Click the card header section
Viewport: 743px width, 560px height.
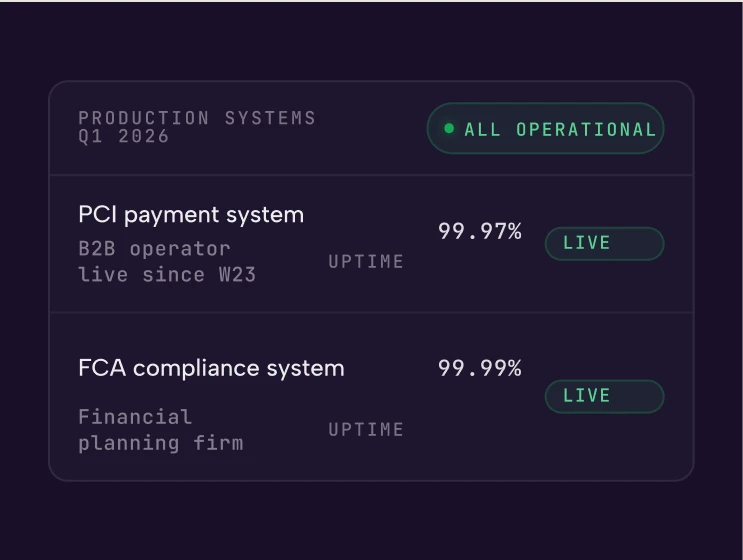click(372, 128)
